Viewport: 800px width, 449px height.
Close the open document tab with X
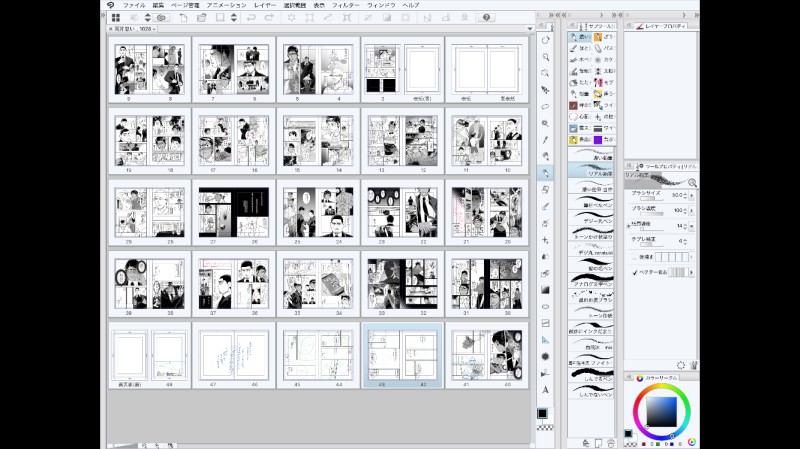click(111, 29)
